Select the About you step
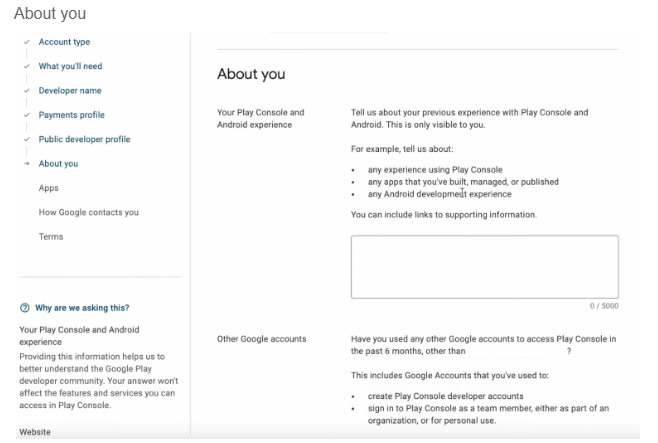 coord(58,164)
